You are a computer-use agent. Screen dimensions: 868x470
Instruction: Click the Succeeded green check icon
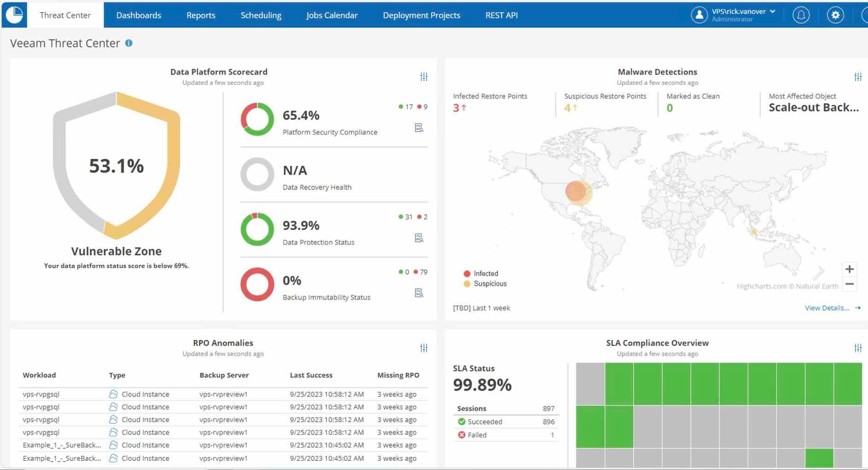pos(462,422)
